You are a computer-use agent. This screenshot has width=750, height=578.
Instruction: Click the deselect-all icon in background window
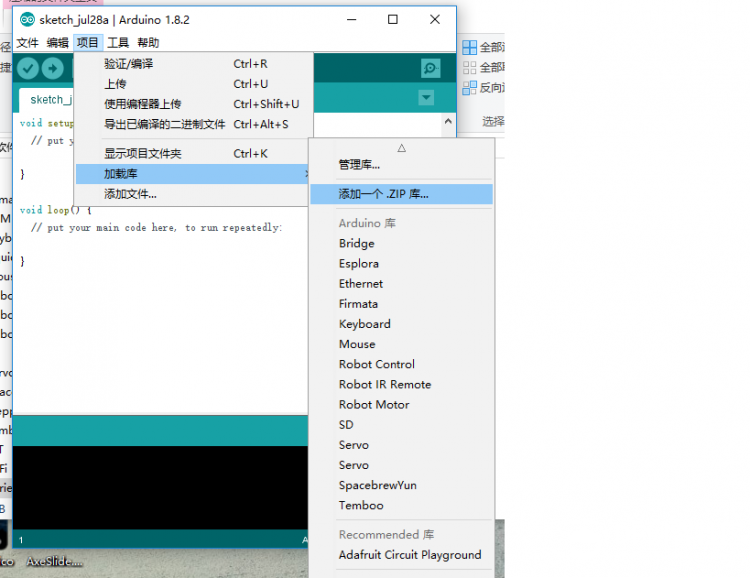coord(470,67)
